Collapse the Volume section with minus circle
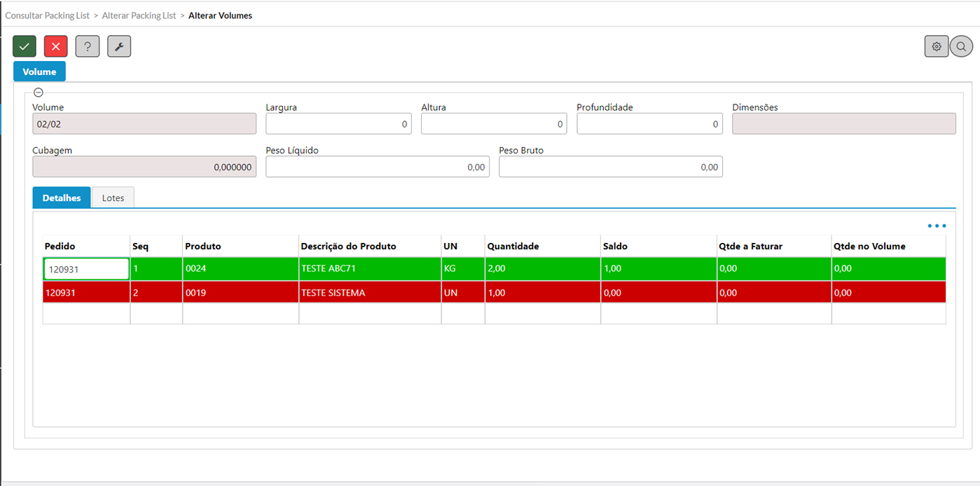 click(x=39, y=92)
